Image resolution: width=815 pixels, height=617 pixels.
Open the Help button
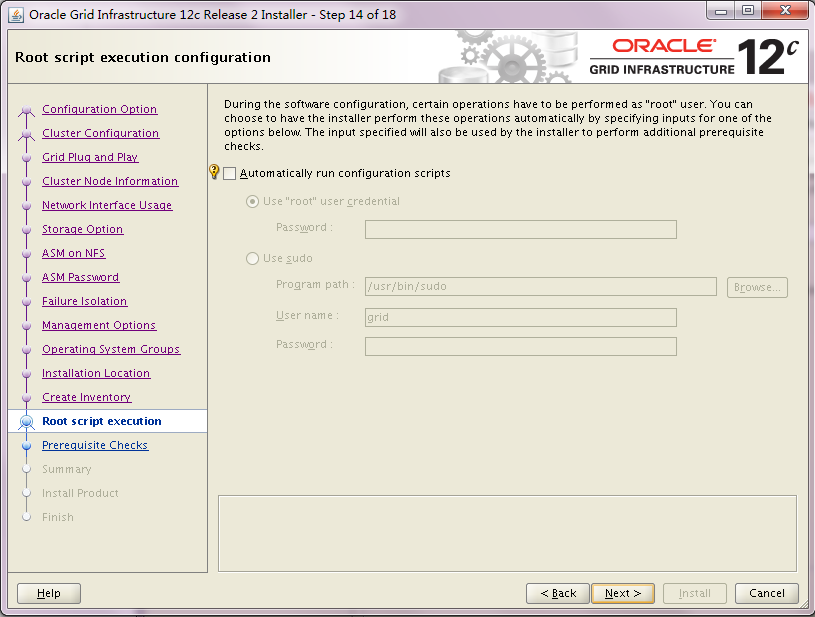click(x=49, y=593)
